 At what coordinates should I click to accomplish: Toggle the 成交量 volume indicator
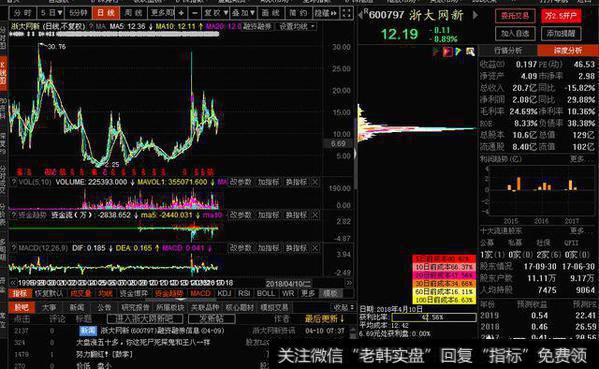coord(81,293)
